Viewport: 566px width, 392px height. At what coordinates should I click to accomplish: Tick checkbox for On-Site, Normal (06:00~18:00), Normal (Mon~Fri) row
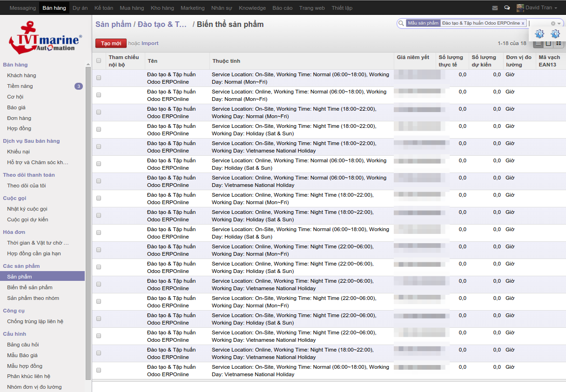(x=99, y=78)
